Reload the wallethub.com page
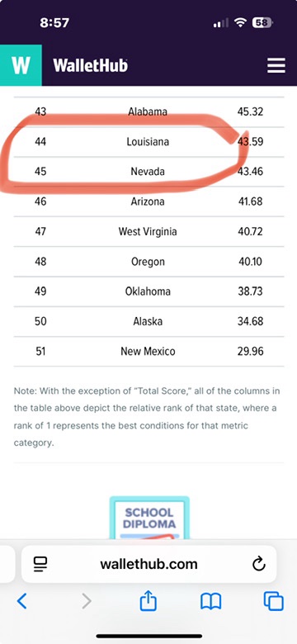The height and width of the screenshot is (644, 297). pos(259,564)
